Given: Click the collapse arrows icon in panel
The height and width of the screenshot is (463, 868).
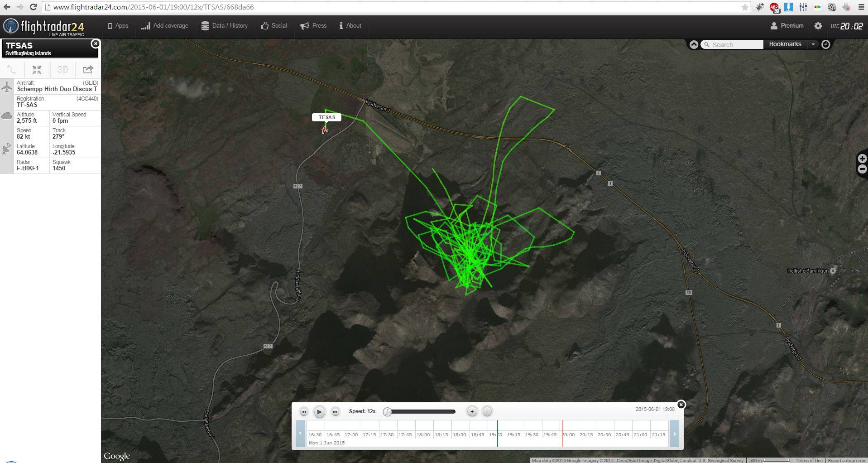Looking at the screenshot, I should point(37,70).
